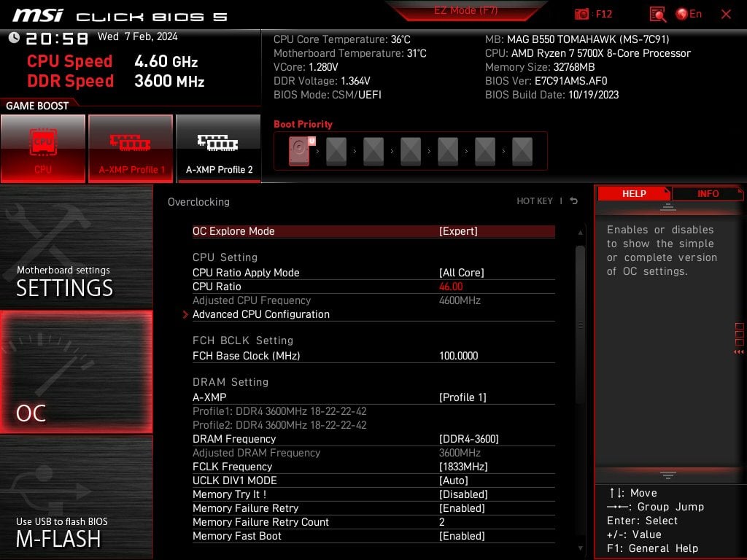Click the Adjusted CPU Frequency row
Viewport: 747px width, 560px height.
tap(373, 300)
